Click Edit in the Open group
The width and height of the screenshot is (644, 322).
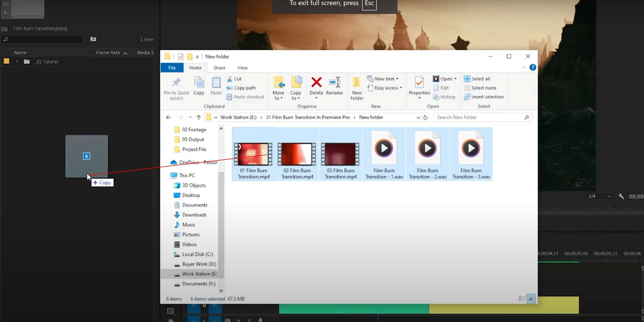click(x=441, y=88)
